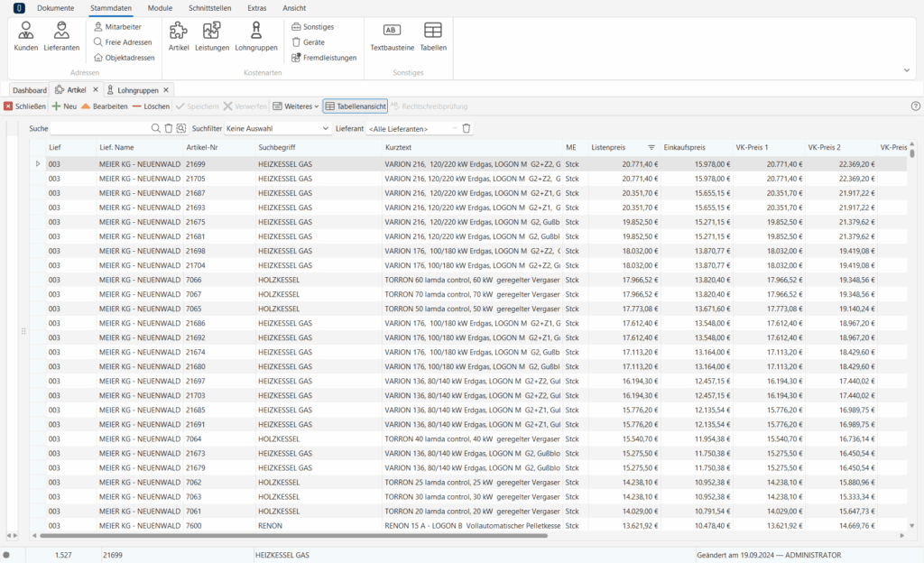
Task: Select the Stammdaten ribbon tab
Action: (111, 8)
